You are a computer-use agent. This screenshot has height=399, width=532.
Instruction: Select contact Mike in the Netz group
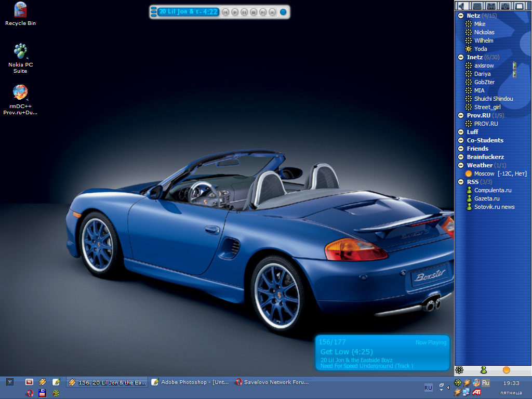480,24
